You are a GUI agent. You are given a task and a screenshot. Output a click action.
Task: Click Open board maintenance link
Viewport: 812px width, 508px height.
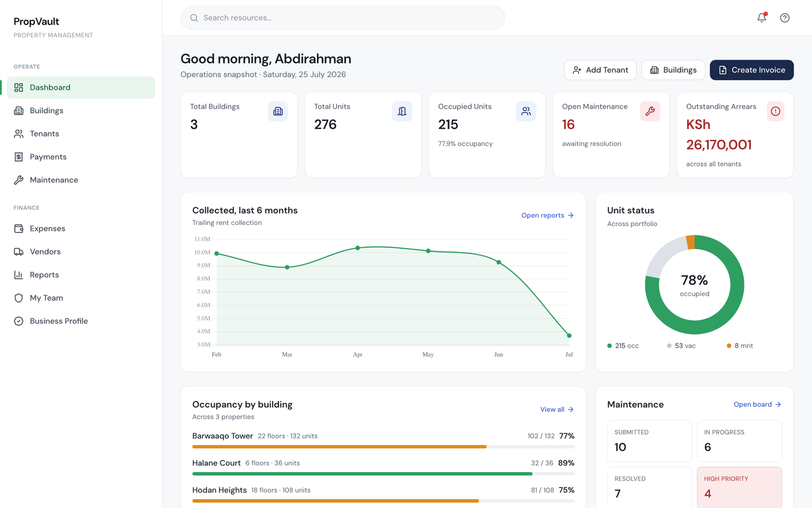757,404
